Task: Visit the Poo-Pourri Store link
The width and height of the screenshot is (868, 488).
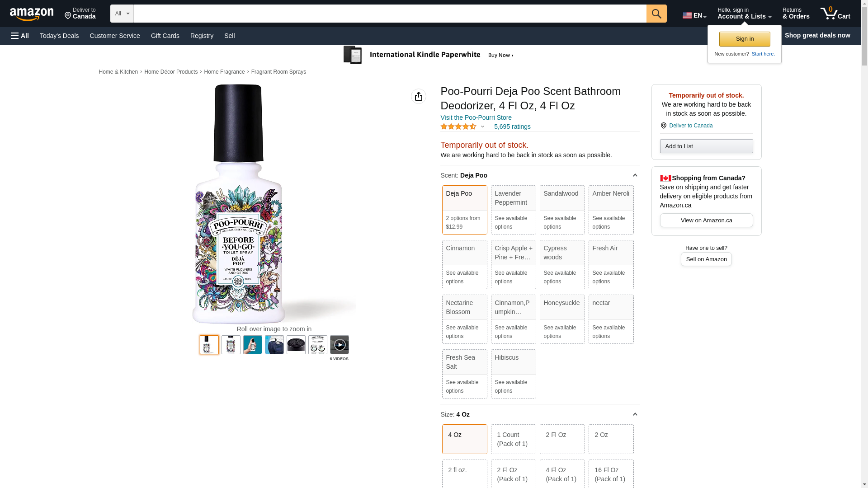Action: pos(476,117)
